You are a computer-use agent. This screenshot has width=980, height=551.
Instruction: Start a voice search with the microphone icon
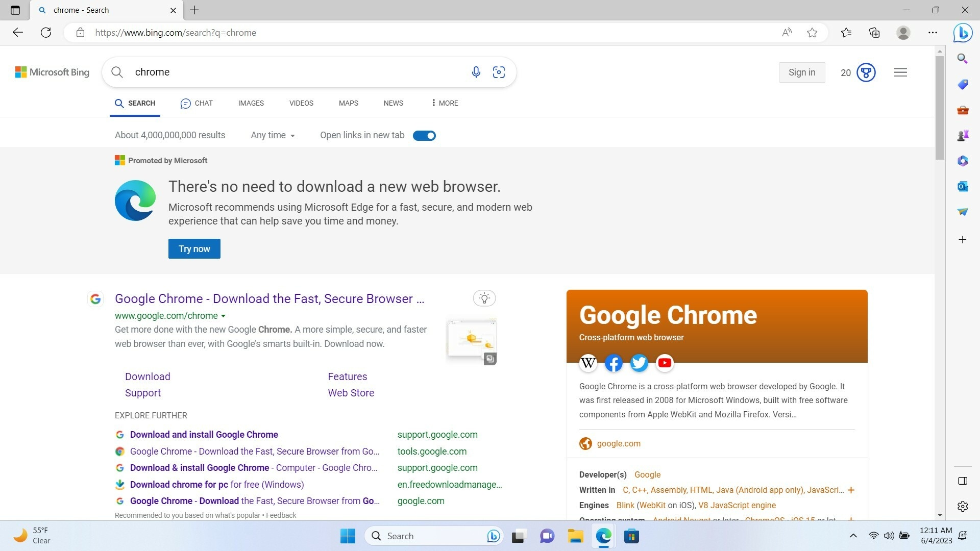476,72
